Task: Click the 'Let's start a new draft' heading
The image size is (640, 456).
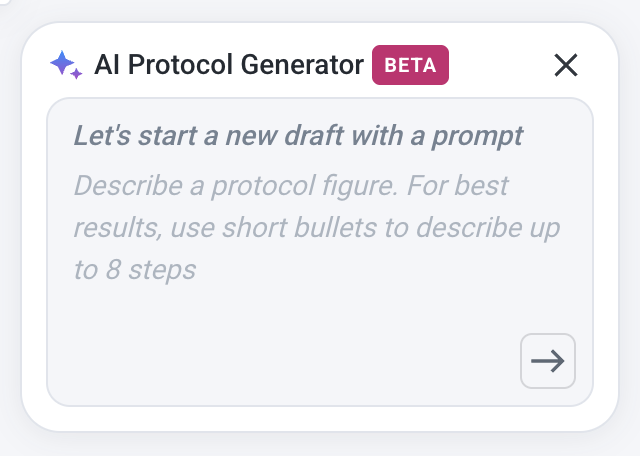Action: click(x=298, y=136)
